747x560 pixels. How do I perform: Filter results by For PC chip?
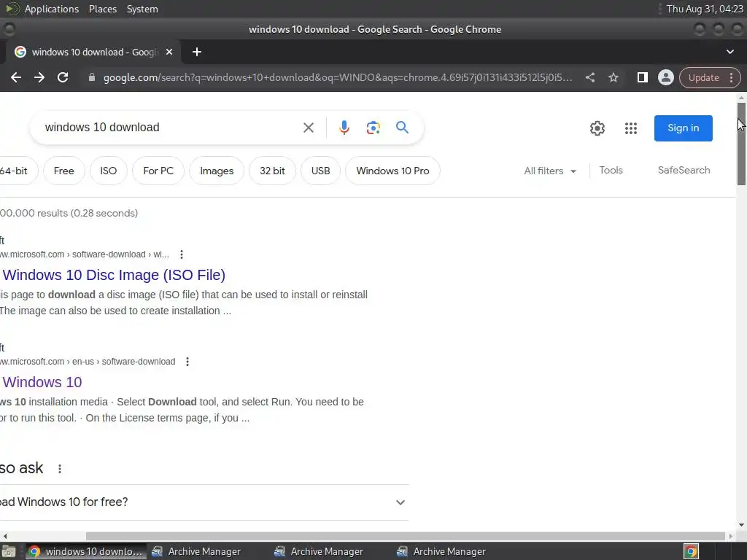(x=158, y=171)
